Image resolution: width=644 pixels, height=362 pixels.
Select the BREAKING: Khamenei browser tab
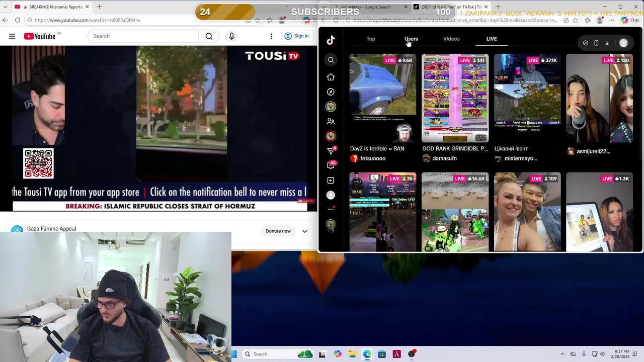pos(52,7)
